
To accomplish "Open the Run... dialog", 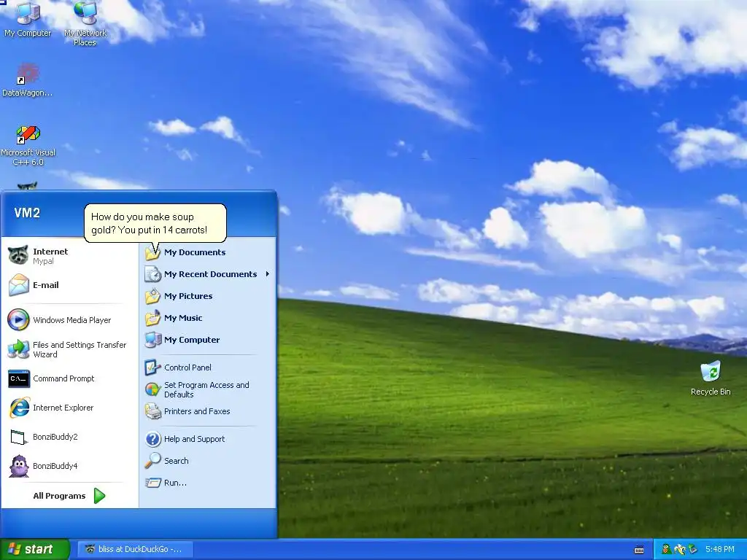I will (x=208, y=483).
